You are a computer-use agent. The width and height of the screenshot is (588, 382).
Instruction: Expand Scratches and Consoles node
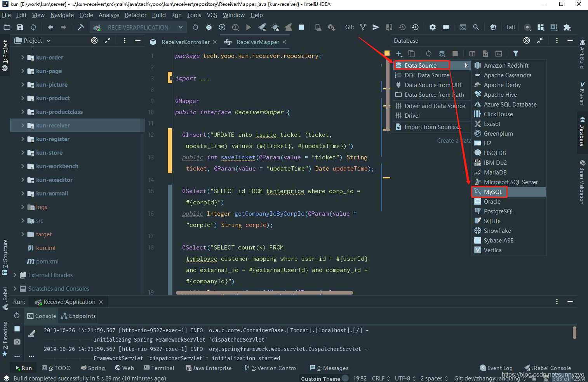point(15,288)
